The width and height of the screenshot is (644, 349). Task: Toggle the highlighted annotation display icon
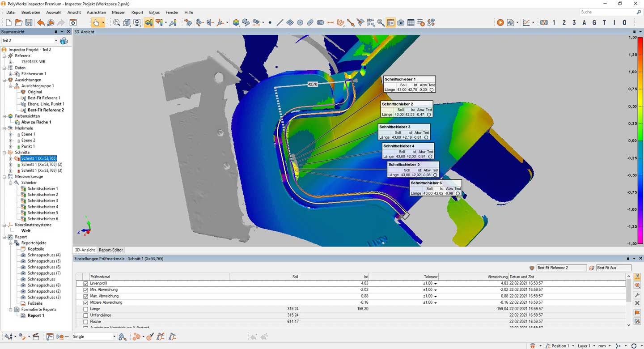[x=390, y=22]
